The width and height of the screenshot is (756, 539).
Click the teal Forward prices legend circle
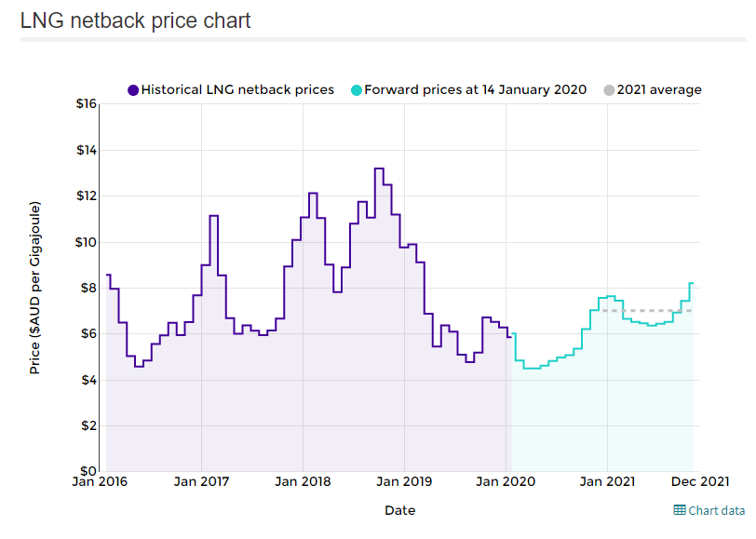click(x=356, y=90)
